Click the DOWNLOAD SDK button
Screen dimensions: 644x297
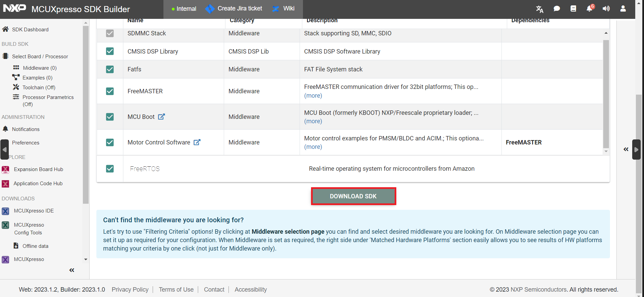click(353, 196)
